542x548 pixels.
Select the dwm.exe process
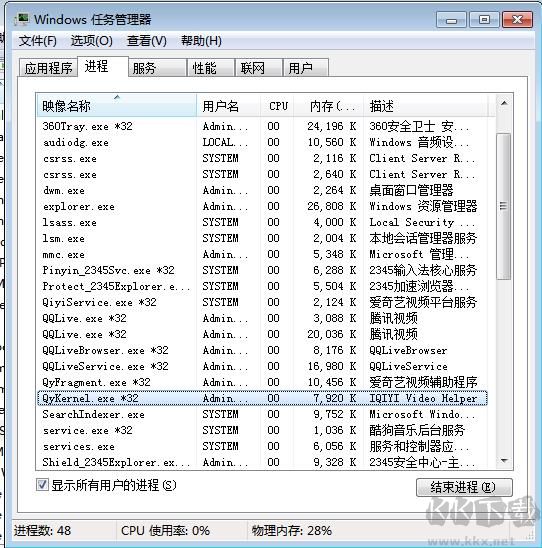[262, 190]
